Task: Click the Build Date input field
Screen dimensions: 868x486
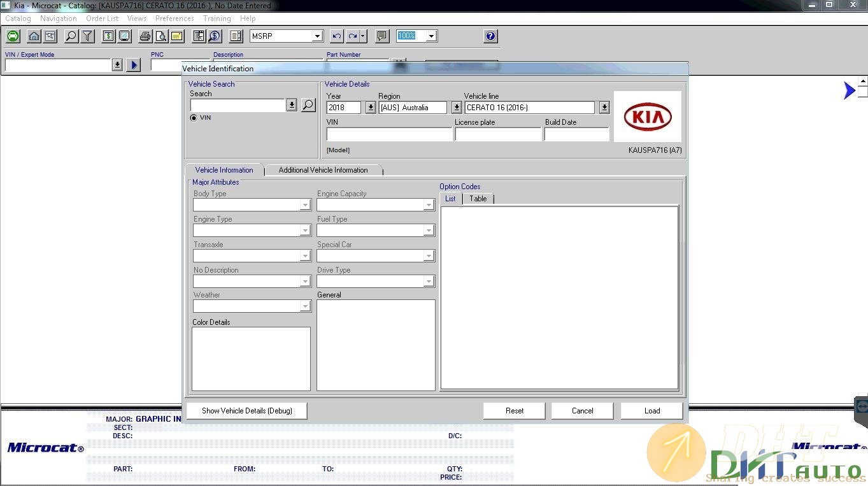Action: (x=576, y=134)
